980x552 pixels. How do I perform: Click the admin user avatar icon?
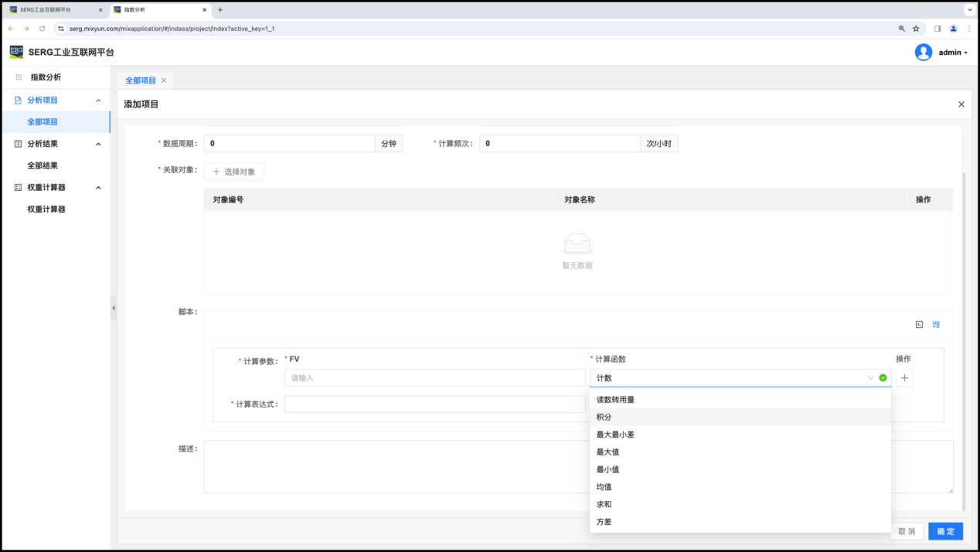(x=923, y=53)
